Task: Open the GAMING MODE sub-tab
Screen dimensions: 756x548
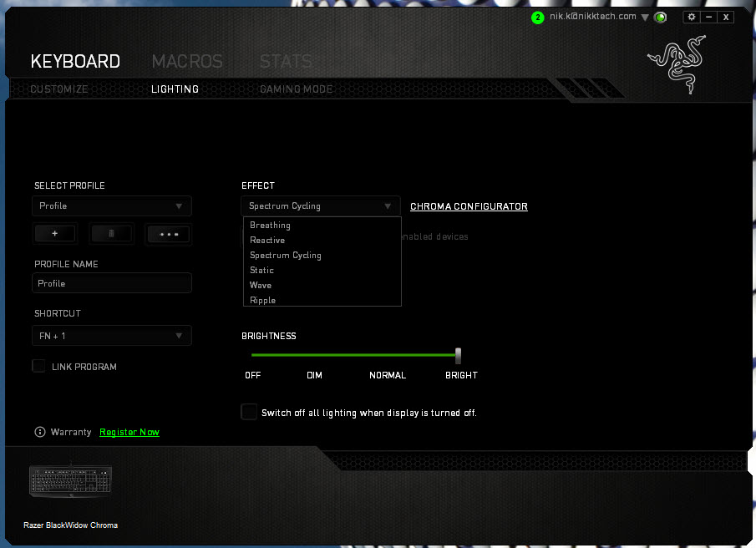Action: pyautogui.click(x=297, y=89)
